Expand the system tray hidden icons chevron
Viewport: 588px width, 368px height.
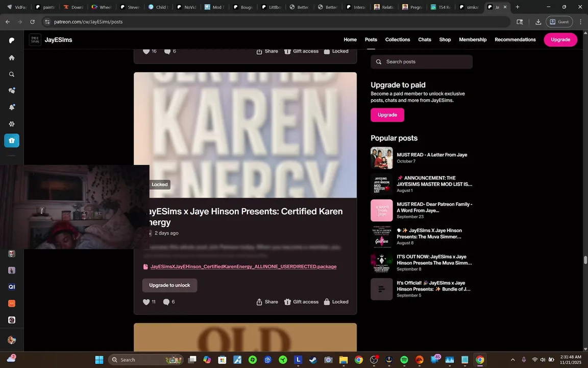click(512, 360)
